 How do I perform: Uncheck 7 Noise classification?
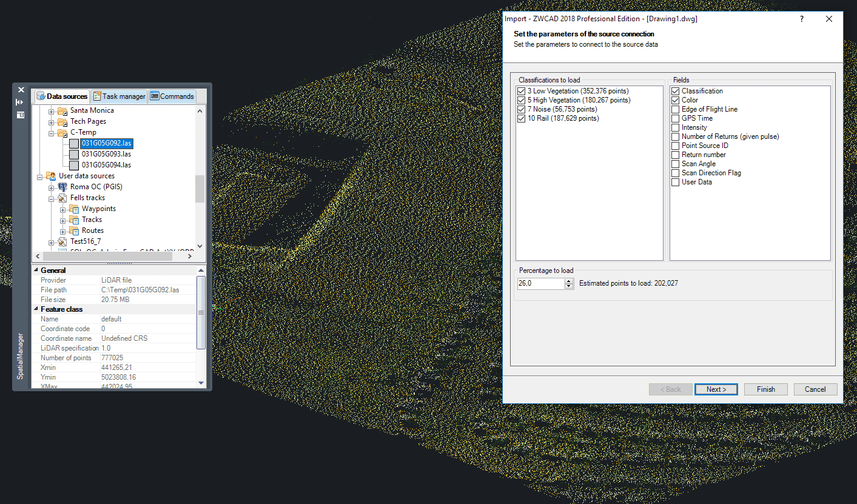tap(521, 109)
